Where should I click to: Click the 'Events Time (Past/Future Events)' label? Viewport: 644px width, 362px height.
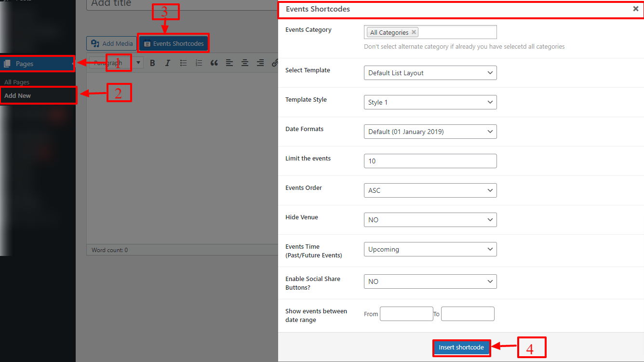pos(314,251)
